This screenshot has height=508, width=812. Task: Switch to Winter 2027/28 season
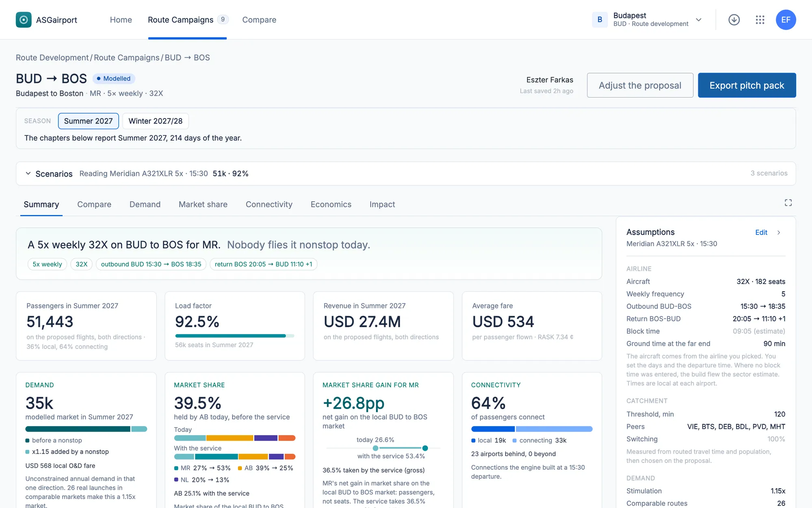pyautogui.click(x=155, y=121)
